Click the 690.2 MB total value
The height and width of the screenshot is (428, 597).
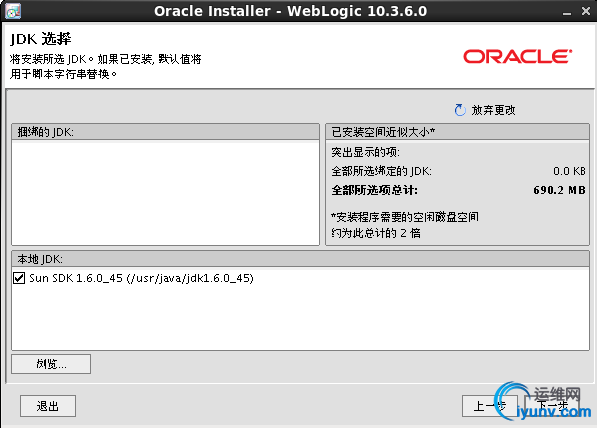tap(559, 190)
